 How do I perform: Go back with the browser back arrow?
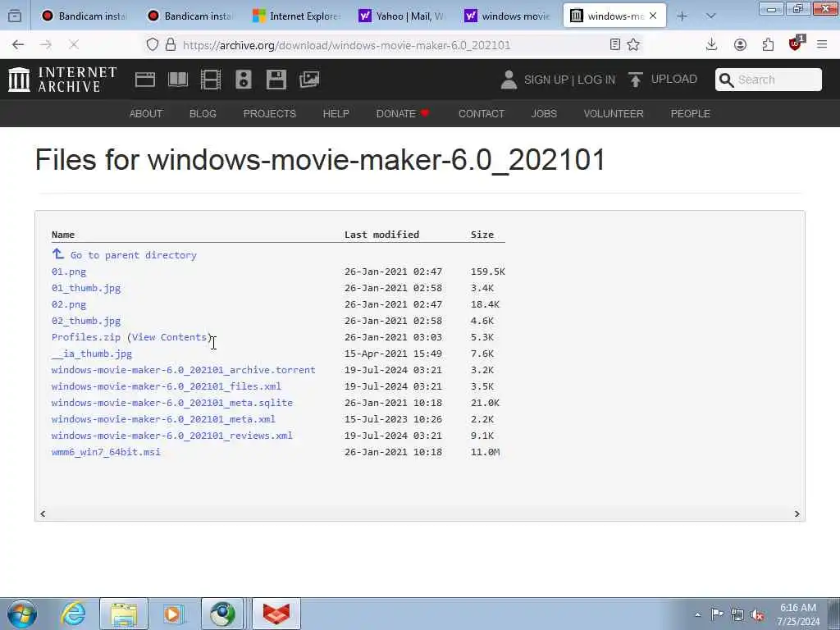click(x=18, y=45)
